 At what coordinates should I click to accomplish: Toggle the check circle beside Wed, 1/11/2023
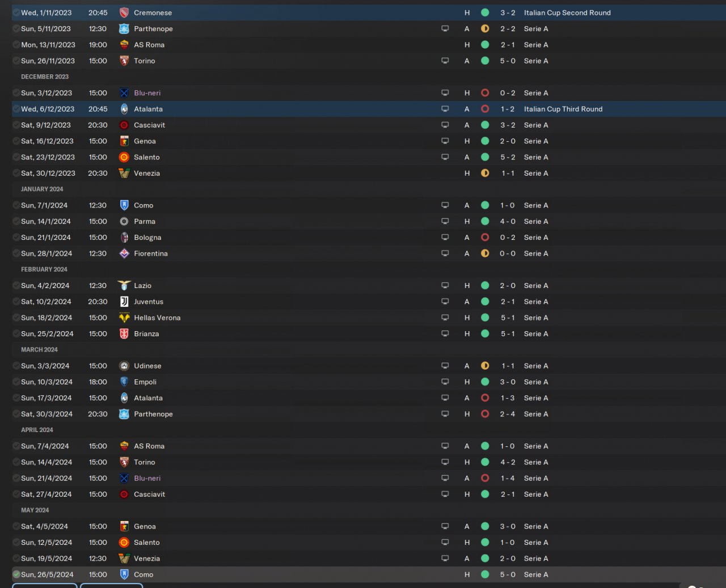(16, 12)
